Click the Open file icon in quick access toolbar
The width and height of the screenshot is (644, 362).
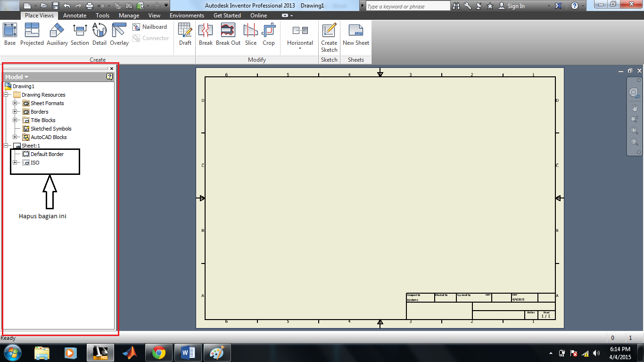coord(44,6)
